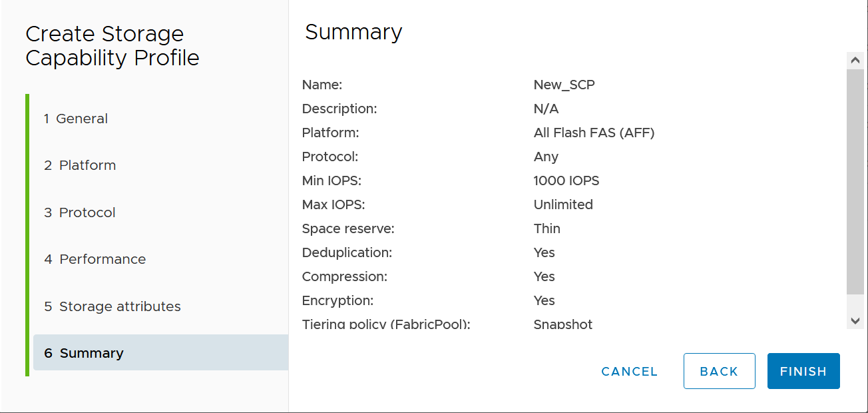This screenshot has height=413, width=868.
Task: Click the Unlimited Max IOPS value
Action: [x=563, y=205]
